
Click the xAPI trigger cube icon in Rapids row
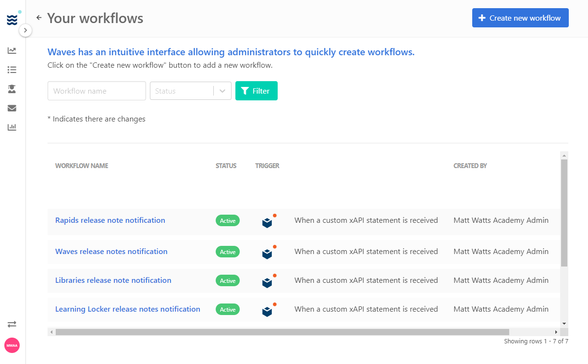click(268, 222)
